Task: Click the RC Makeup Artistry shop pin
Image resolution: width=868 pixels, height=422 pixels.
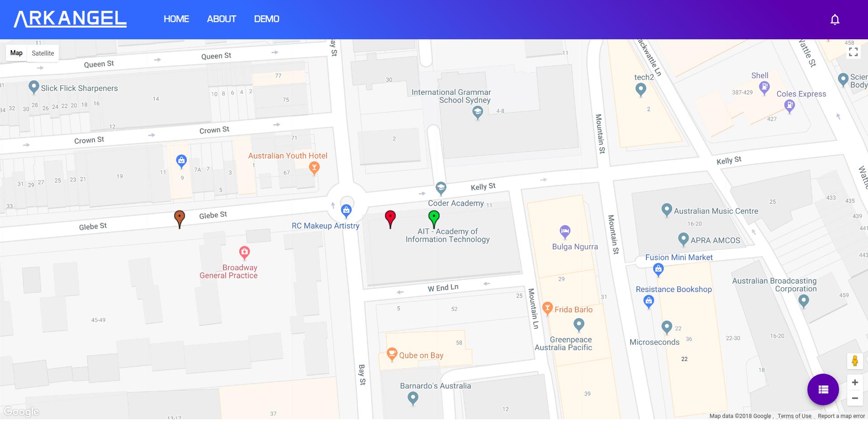Action: click(x=346, y=211)
